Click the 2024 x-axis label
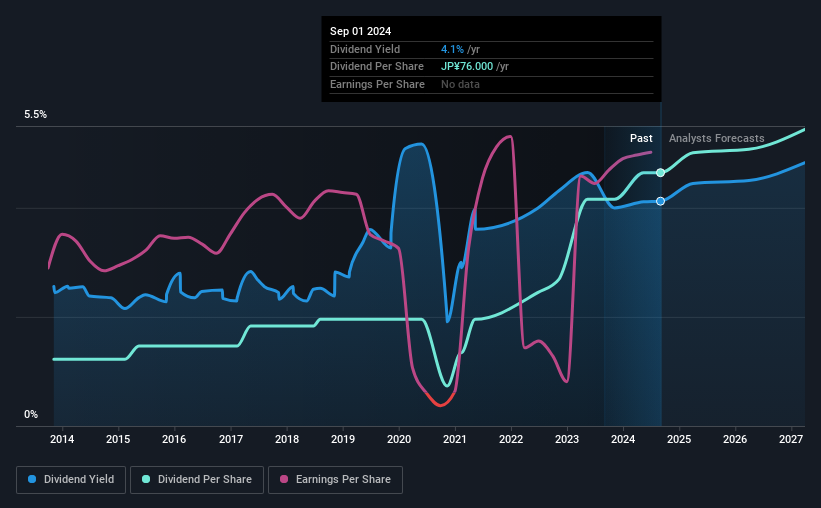 point(623,439)
